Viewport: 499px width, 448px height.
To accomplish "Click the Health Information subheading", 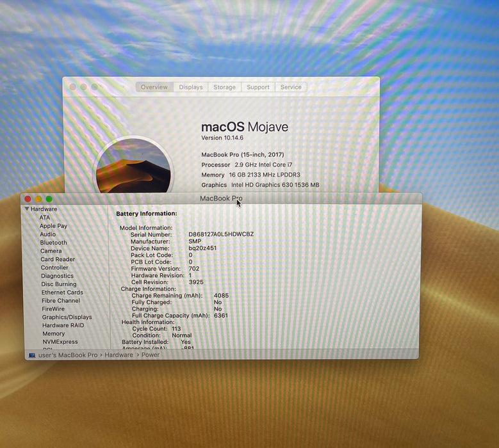I will pos(148,322).
